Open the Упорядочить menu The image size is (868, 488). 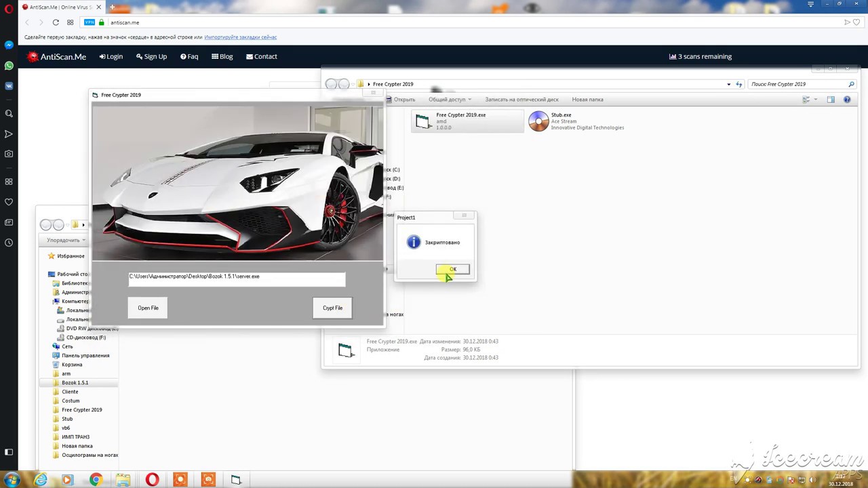click(66, 240)
